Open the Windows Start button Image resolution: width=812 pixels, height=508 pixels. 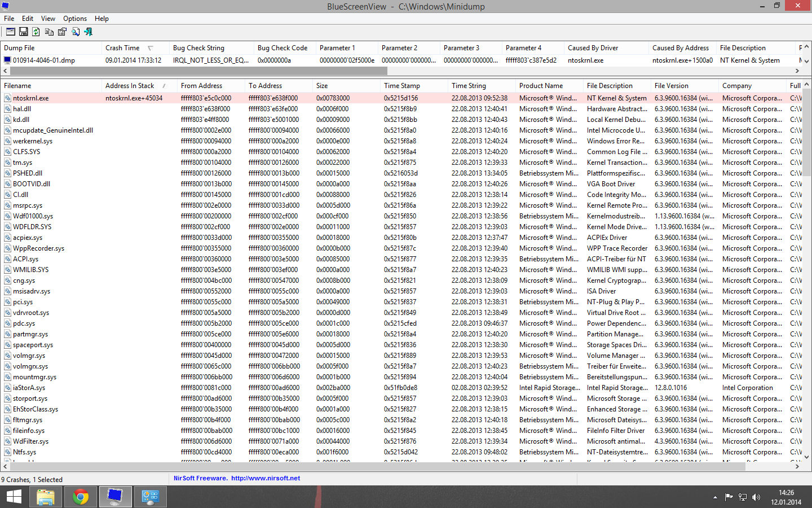coord(14,497)
